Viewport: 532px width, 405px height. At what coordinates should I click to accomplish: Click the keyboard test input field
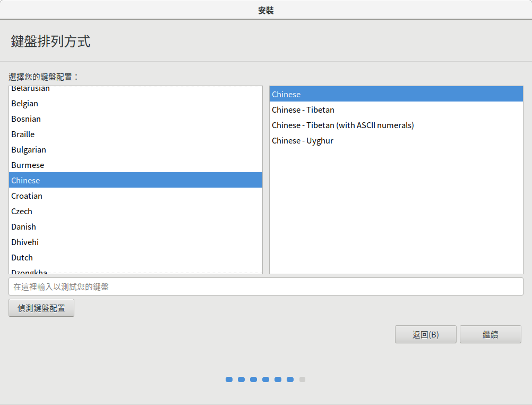[x=265, y=286]
